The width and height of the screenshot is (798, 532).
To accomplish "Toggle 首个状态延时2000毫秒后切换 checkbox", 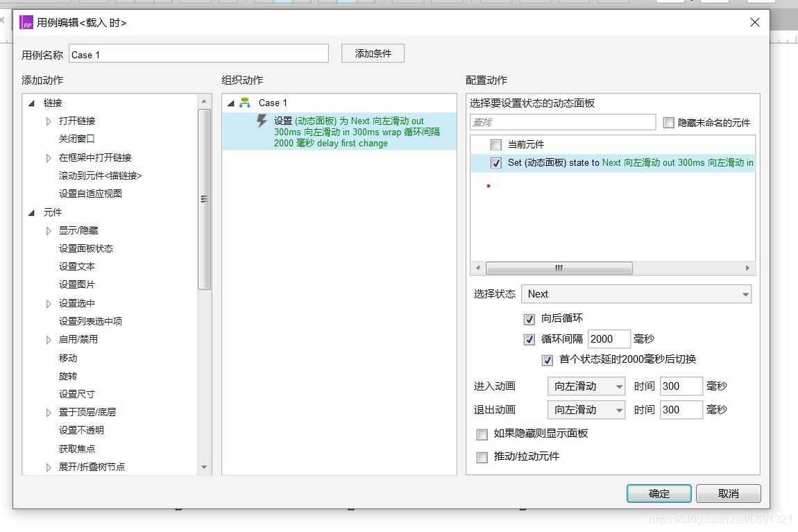I will (547, 360).
